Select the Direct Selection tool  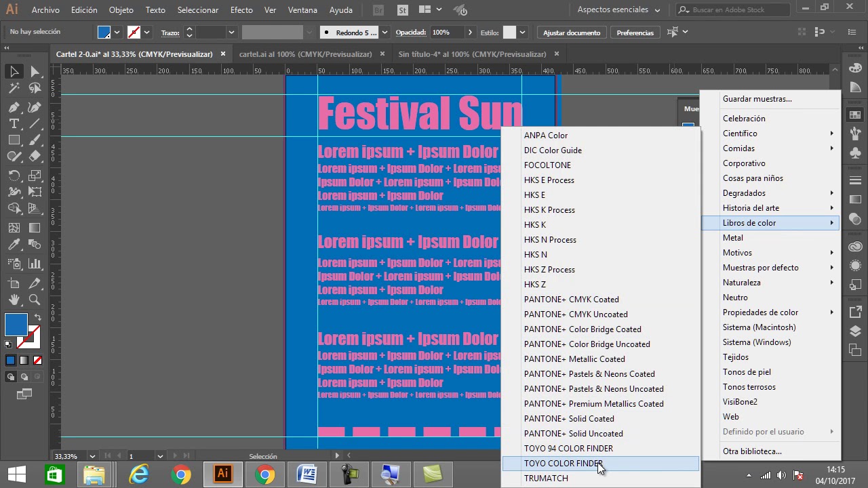35,71
